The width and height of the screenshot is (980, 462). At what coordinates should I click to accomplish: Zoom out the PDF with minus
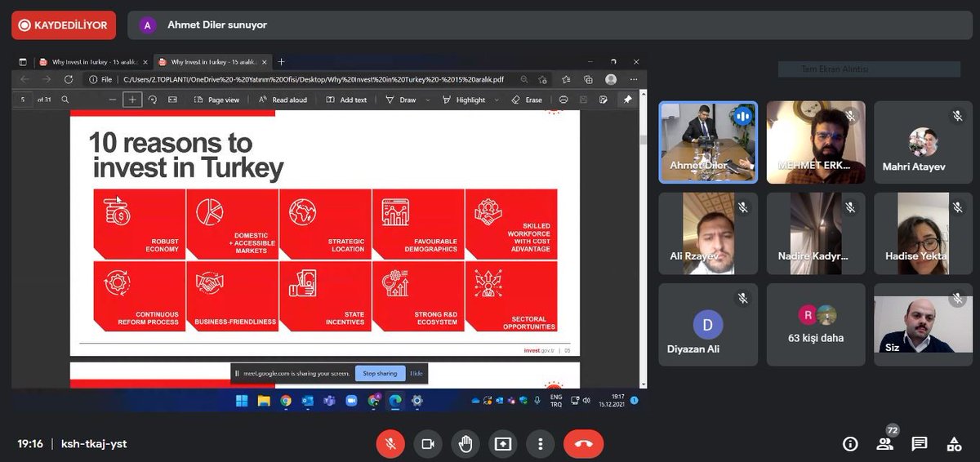point(113,100)
